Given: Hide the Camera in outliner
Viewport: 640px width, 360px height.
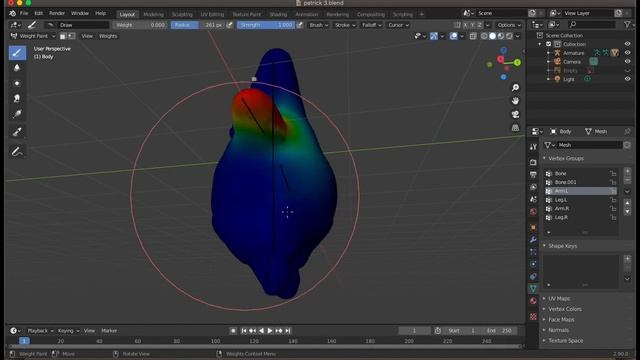Looking at the screenshot, I should tap(627, 62).
